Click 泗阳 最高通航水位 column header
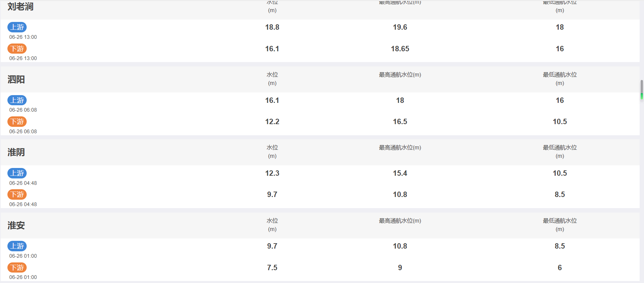This screenshot has height=283, width=644. point(400,75)
